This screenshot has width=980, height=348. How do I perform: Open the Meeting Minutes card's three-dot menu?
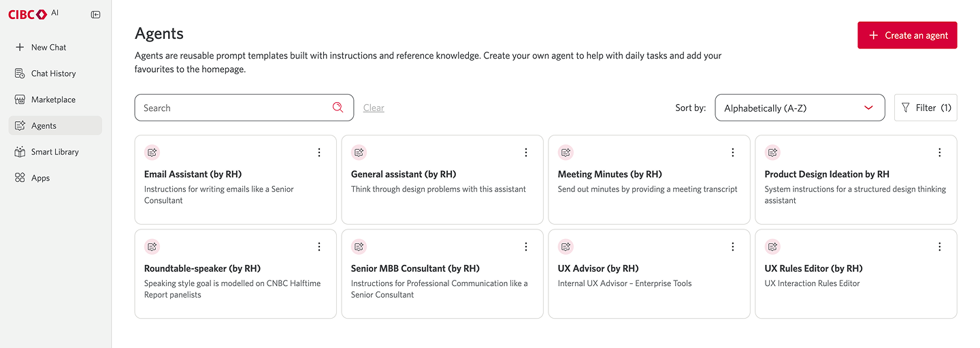[x=733, y=153]
